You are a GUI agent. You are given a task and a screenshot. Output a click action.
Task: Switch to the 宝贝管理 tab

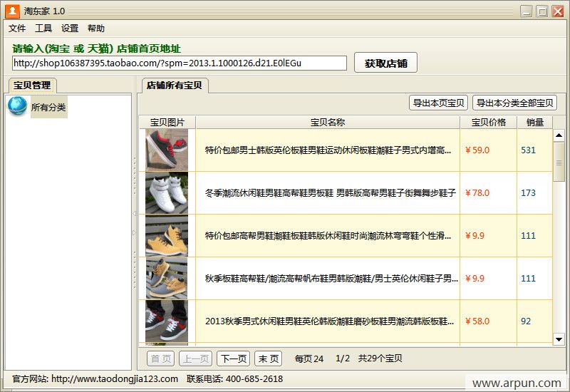pyautogui.click(x=33, y=86)
